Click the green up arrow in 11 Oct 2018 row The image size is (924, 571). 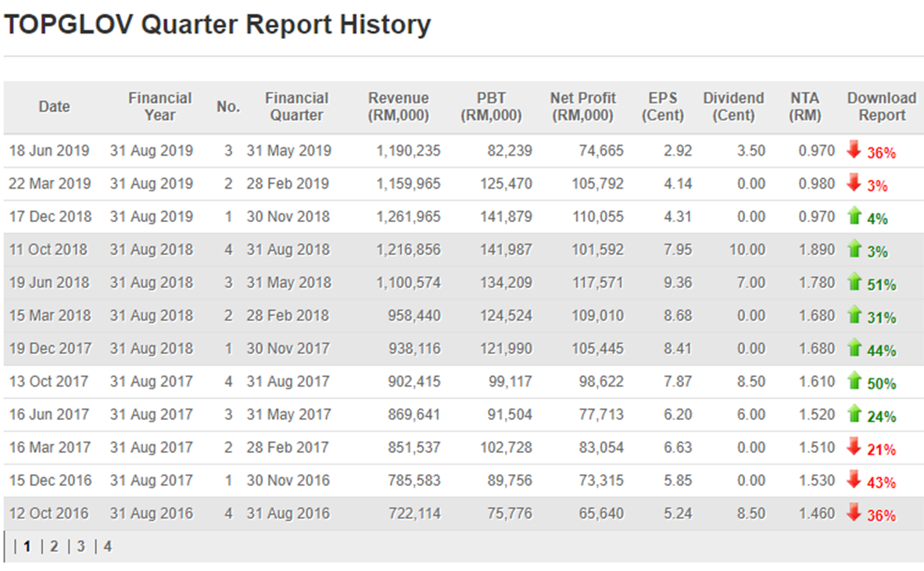point(854,248)
